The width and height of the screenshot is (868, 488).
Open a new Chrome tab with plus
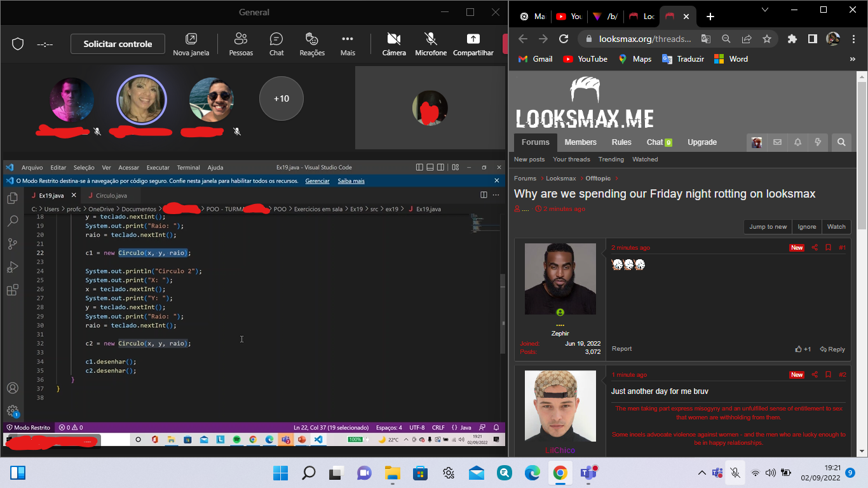[710, 17]
